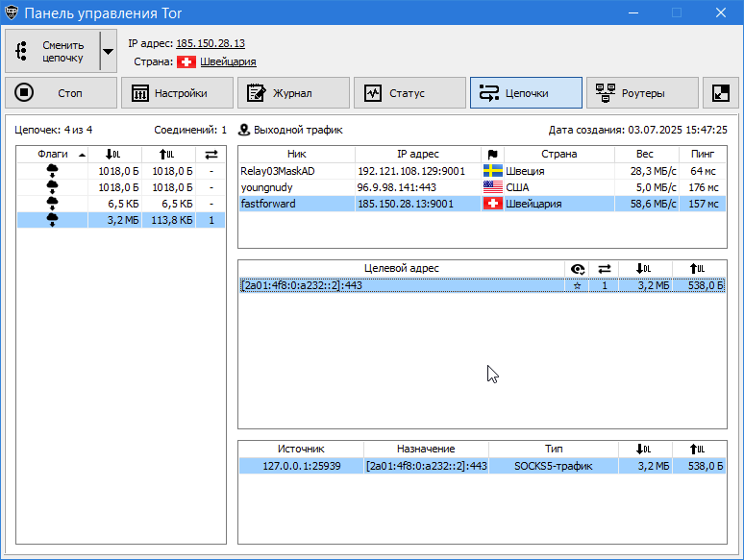Screen dimensions: 744x560
Task: Click the 176 мс ping cell
Action: (703, 187)
